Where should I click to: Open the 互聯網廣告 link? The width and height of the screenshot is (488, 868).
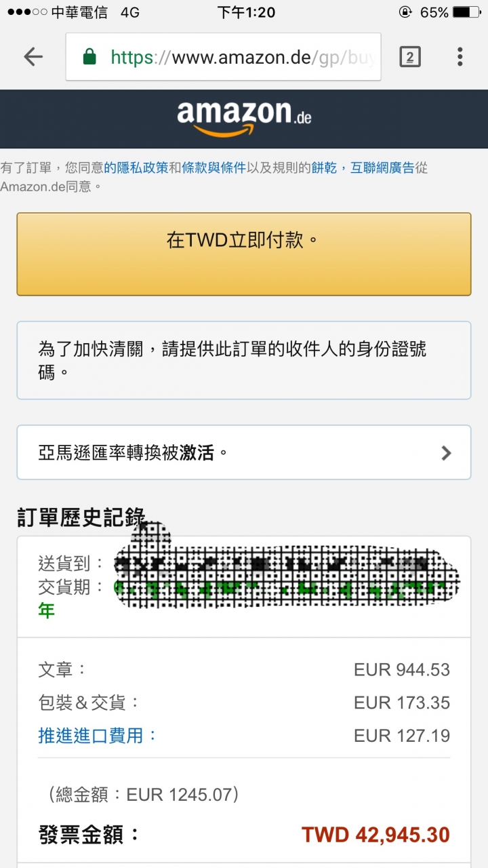coord(382,167)
